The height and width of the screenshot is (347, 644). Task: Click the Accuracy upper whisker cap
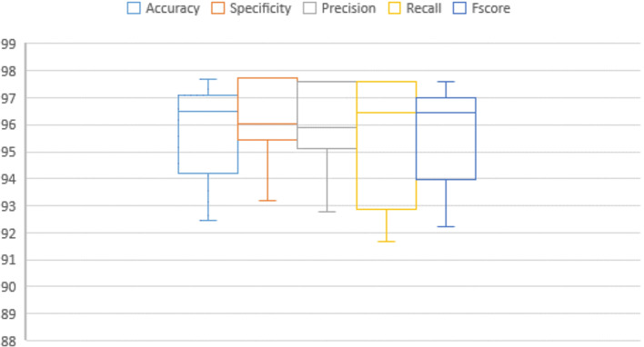click(208, 79)
